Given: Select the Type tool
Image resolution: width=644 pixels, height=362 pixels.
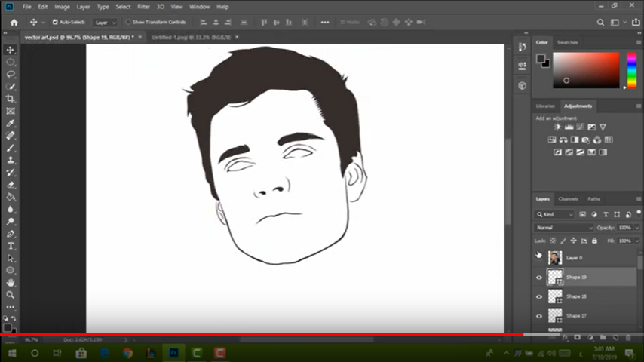Looking at the screenshot, I should pyautogui.click(x=11, y=246).
